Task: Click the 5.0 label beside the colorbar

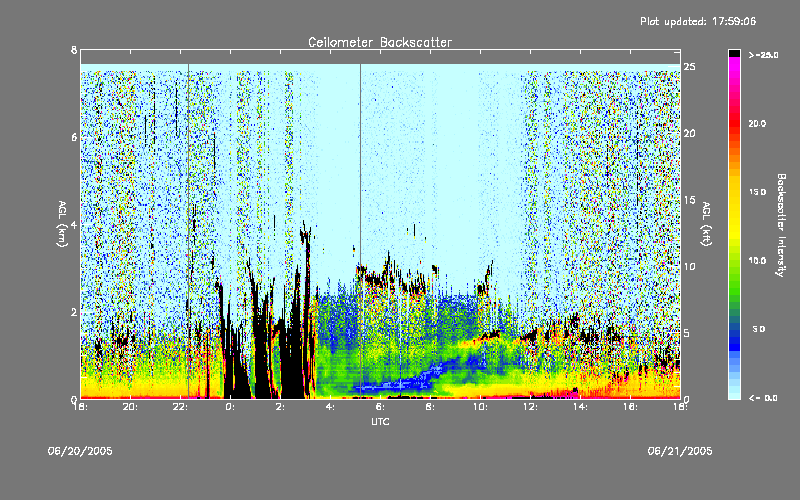Action: point(759,329)
